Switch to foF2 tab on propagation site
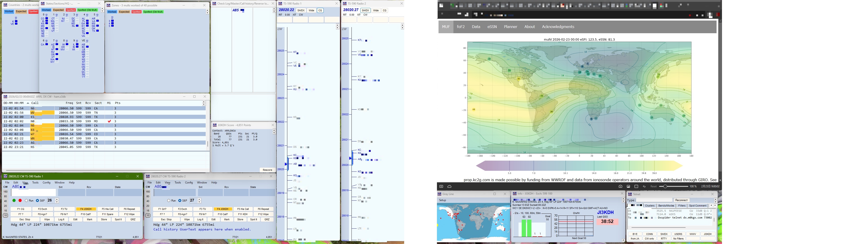This screenshot has width=868, height=244. [x=461, y=27]
